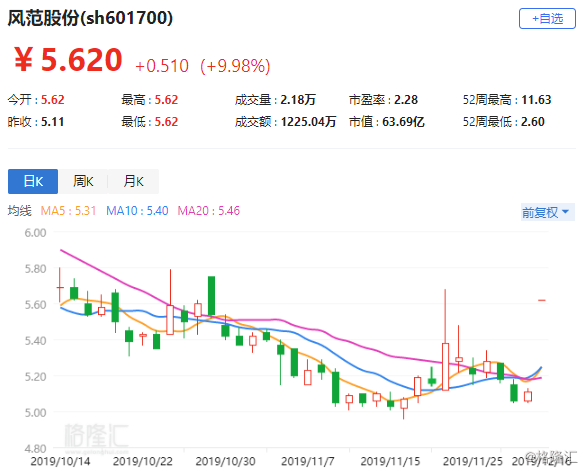Select the 日K daily chart tab
This screenshot has width=585, height=471.
[33, 181]
